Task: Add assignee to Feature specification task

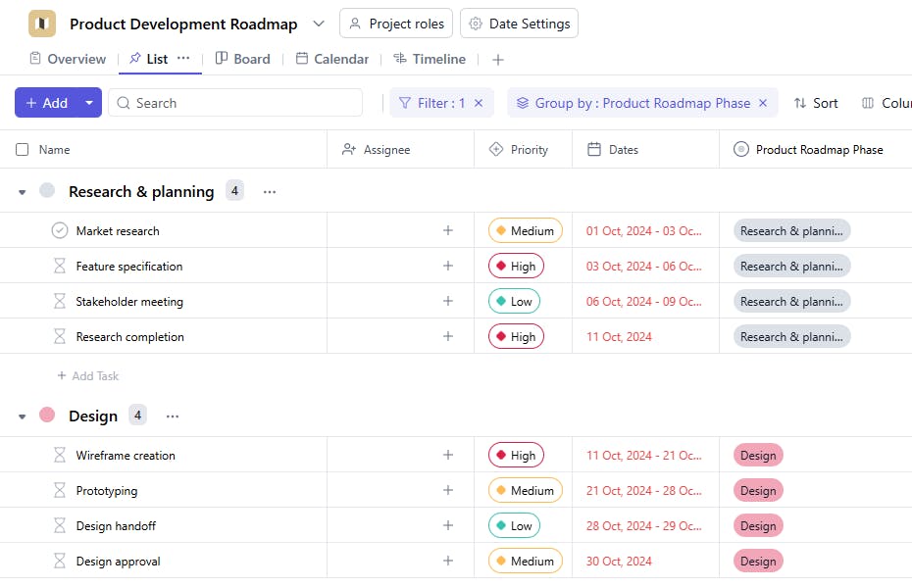Action: tap(448, 267)
